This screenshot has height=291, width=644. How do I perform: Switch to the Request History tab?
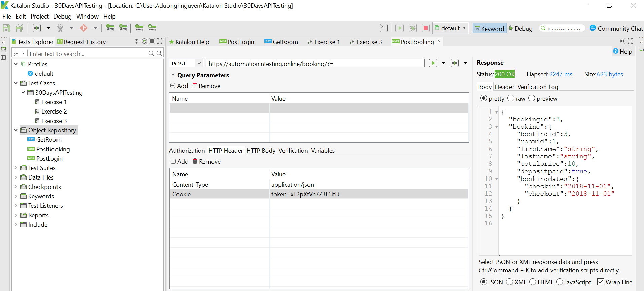tap(81, 42)
